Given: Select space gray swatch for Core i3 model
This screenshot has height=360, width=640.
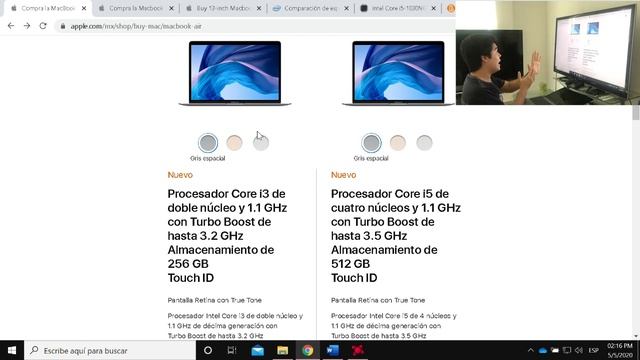Looking at the screenshot, I should pyautogui.click(x=208, y=143).
